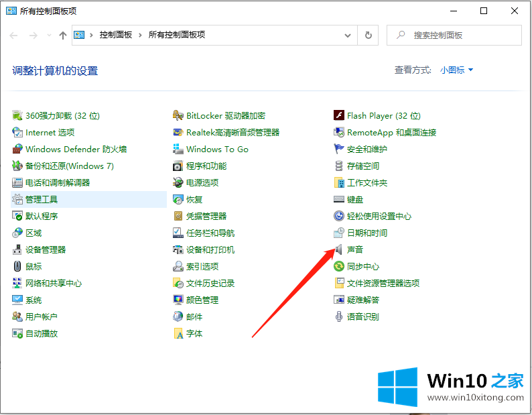The image size is (532, 415).
Task: Open 索引选项 link
Action: click(202, 266)
